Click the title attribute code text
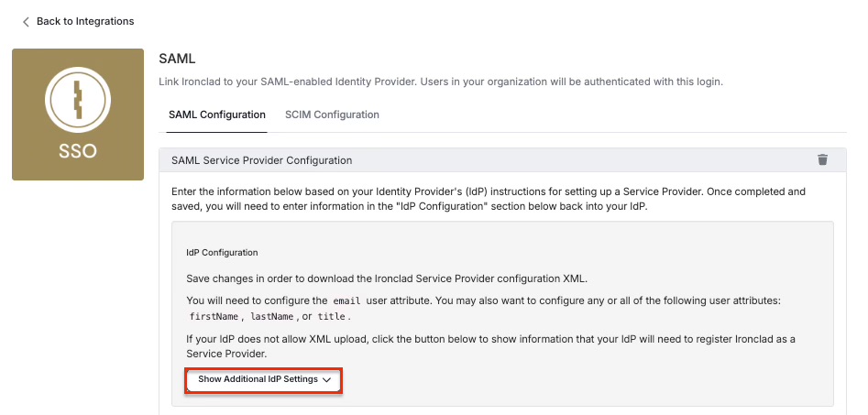This screenshot has width=868, height=415. click(332, 317)
